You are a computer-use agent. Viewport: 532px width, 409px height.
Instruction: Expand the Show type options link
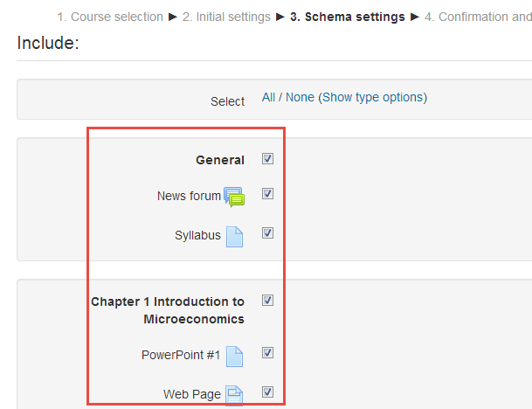click(x=372, y=97)
